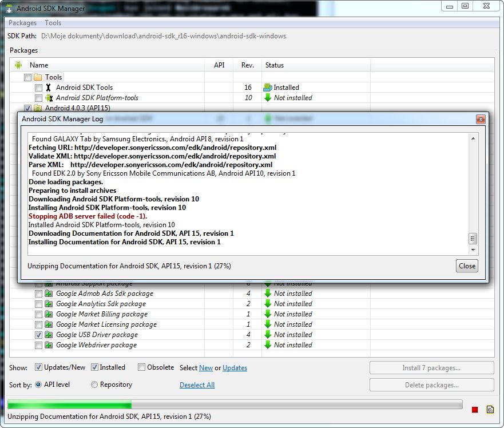
Task: Check the Google Webdriver package checkbox
Action: point(38,344)
